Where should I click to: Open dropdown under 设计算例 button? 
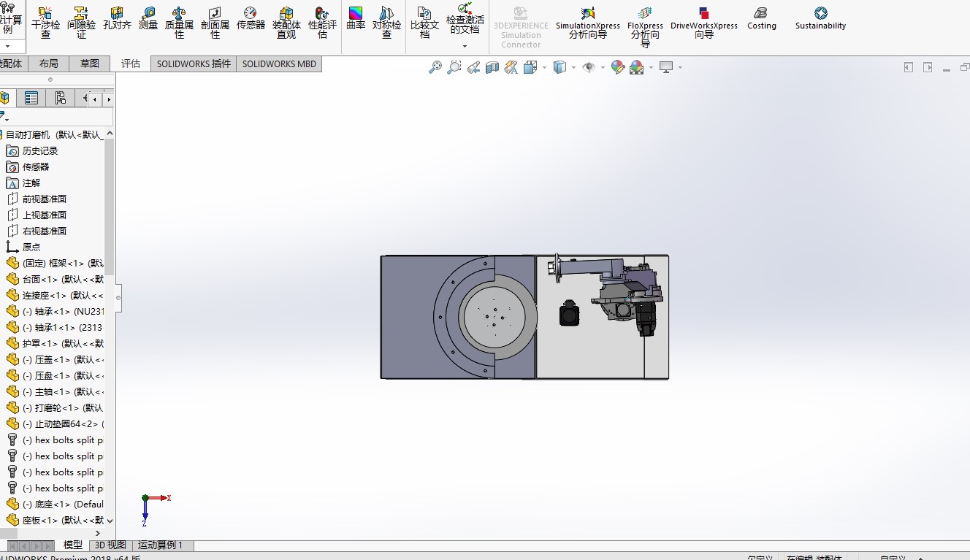(x=7, y=46)
